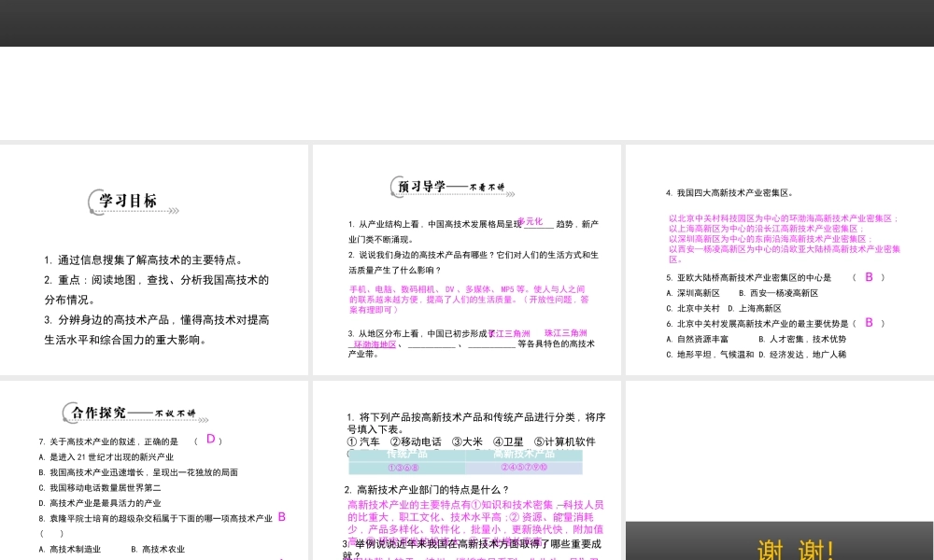Select the 合作探究 slide thumbnail
The width and height of the screenshot is (934, 560).
(x=154, y=469)
